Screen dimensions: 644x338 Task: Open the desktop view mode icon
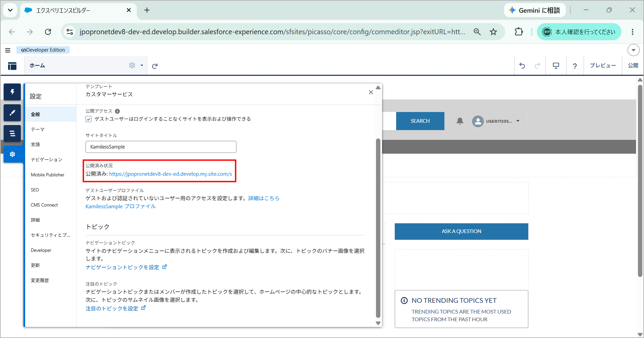pyautogui.click(x=556, y=66)
